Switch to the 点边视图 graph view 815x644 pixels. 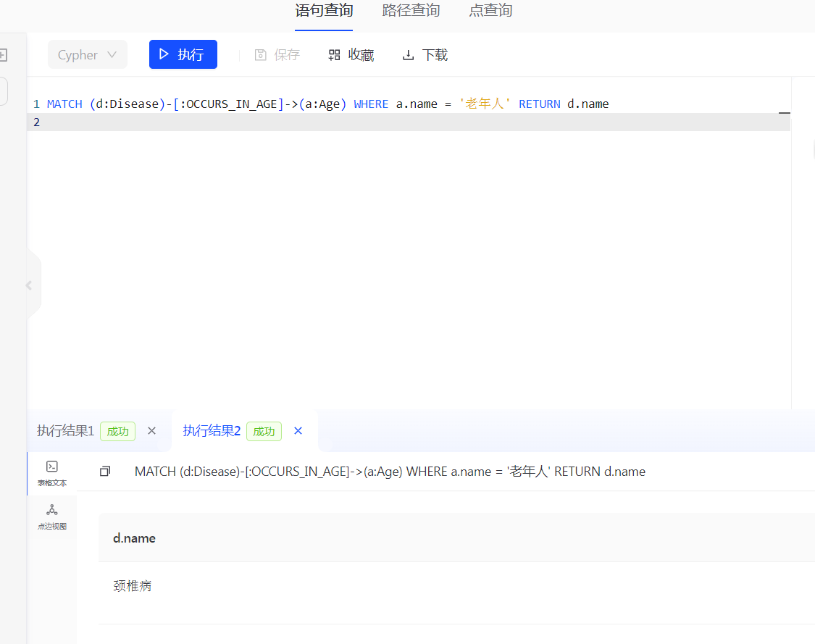pos(51,516)
